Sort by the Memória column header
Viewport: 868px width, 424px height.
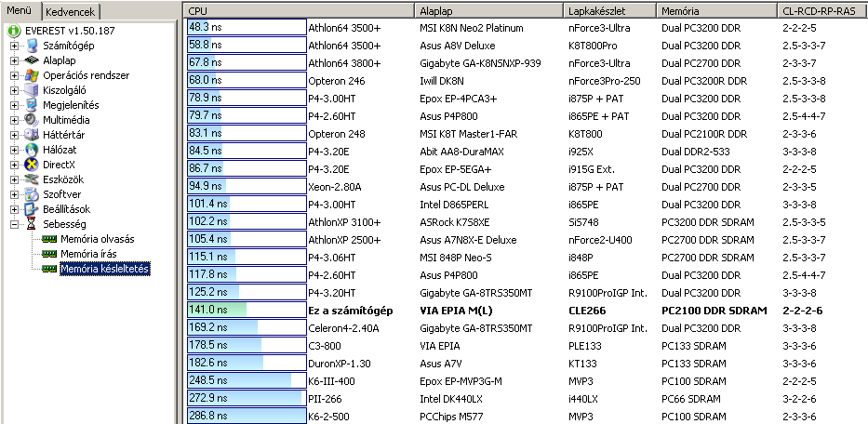717,10
